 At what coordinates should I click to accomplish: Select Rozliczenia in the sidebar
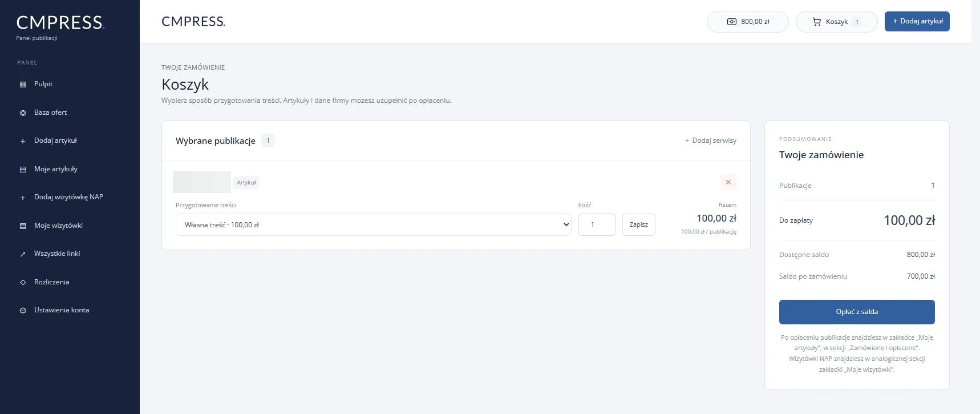coord(51,282)
